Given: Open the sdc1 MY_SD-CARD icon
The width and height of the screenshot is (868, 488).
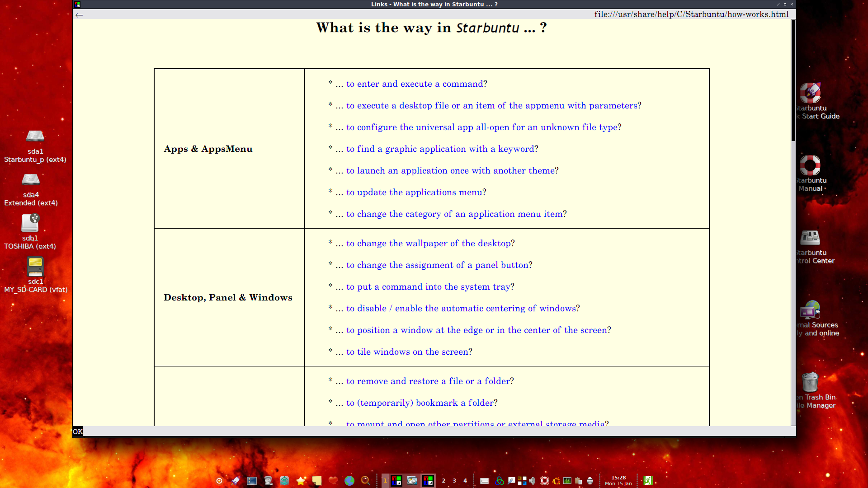Looking at the screenshot, I should click(35, 267).
